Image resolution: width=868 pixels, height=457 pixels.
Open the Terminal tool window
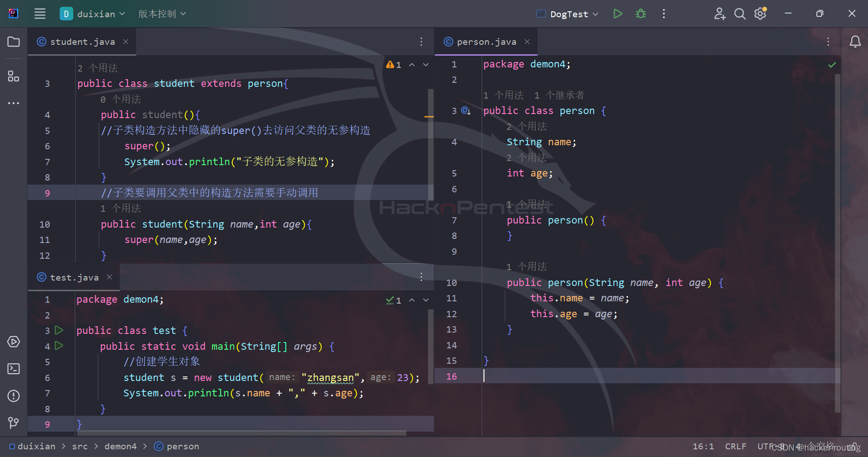13,369
